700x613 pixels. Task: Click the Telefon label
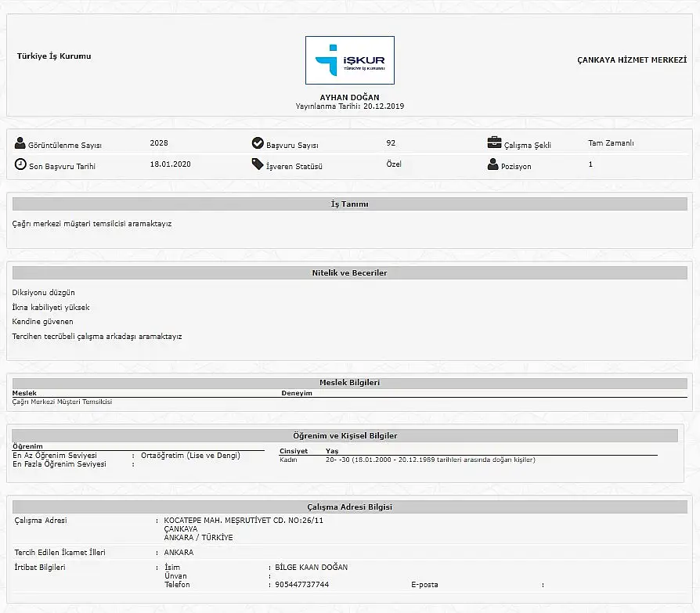coord(177,585)
